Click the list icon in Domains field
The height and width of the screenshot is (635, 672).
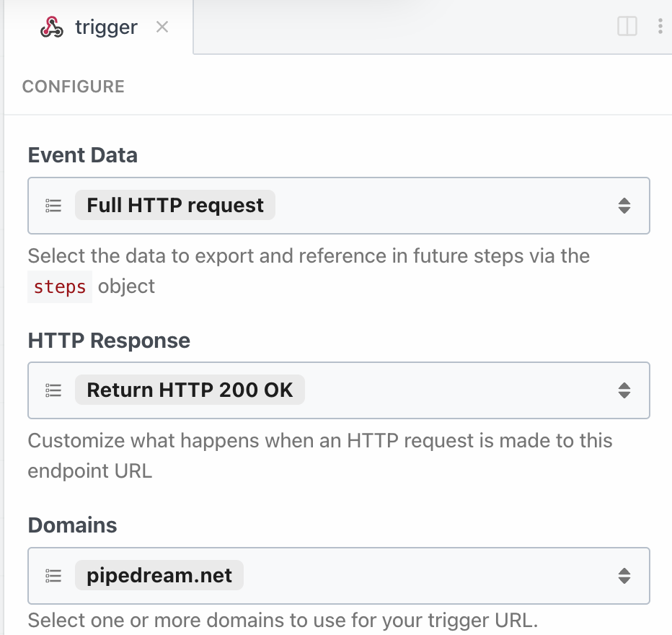pyautogui.click(x=53, y=575)
